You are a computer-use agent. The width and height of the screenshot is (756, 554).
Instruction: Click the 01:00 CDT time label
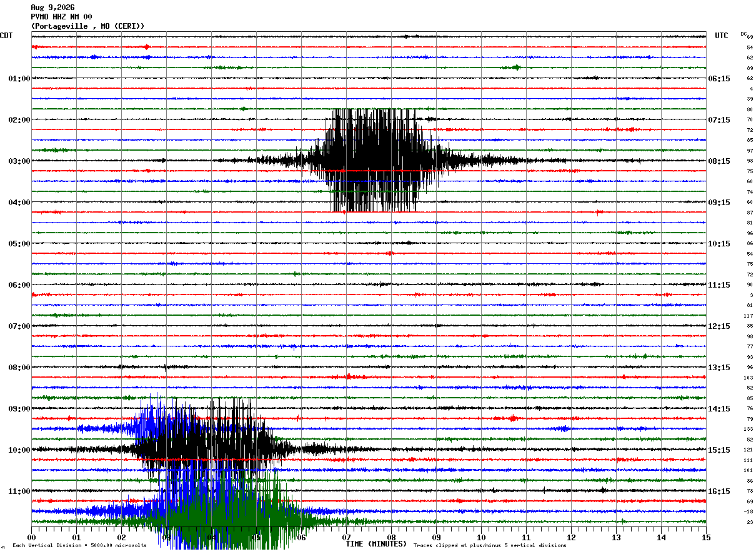click(x=19, y=79)
